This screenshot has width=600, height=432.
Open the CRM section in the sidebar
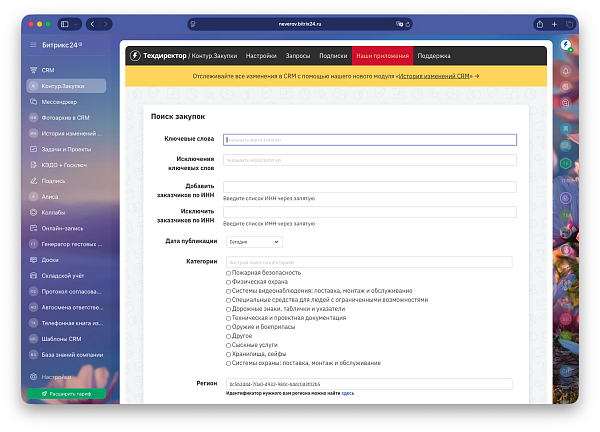click(x=48, y=70)
